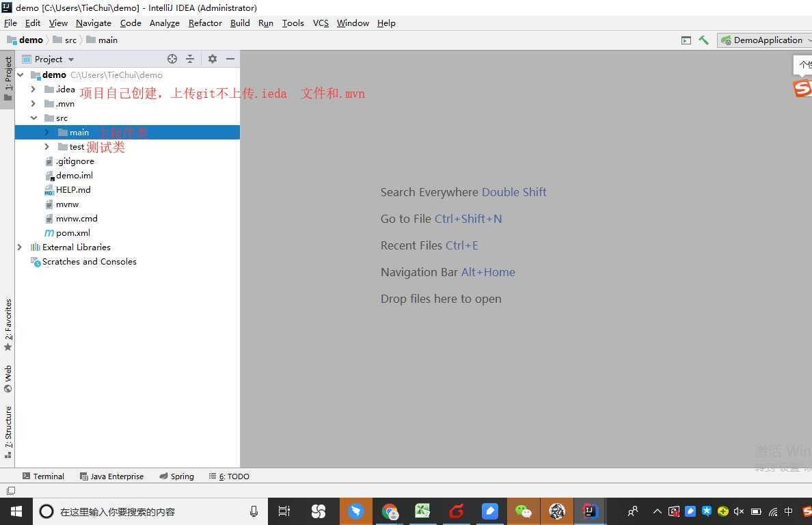Open the View menu
Screen dimensions: 812x525
click(x=59, y=23)
